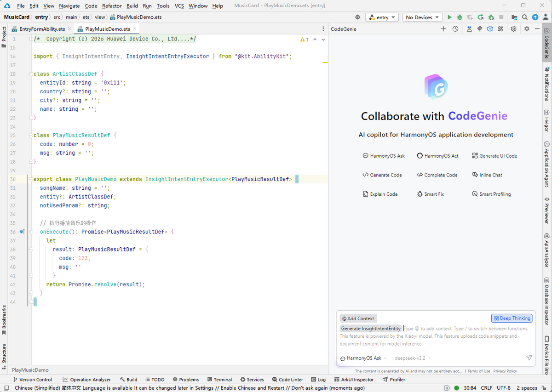Open the deepseek-v3.2 model selector

(x=413, y=358)
